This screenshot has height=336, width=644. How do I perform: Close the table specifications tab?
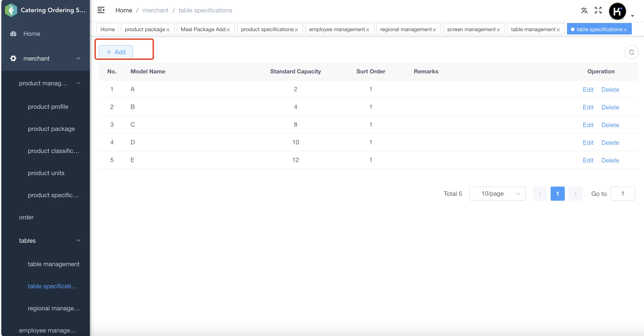(x=625, y=30)
